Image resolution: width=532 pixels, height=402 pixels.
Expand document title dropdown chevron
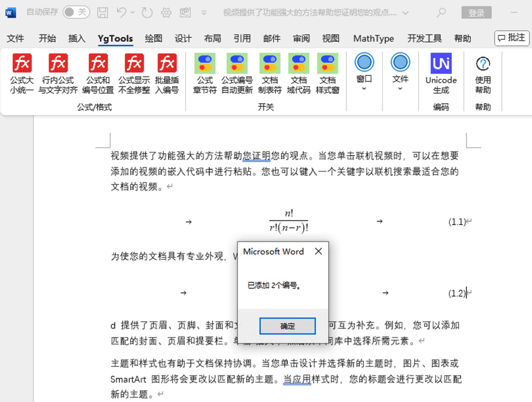(x=406, y=13)
